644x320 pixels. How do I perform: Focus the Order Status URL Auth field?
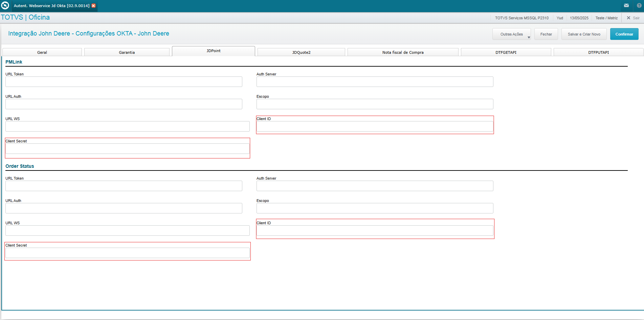pyautogui.click(x=124, y=208)
